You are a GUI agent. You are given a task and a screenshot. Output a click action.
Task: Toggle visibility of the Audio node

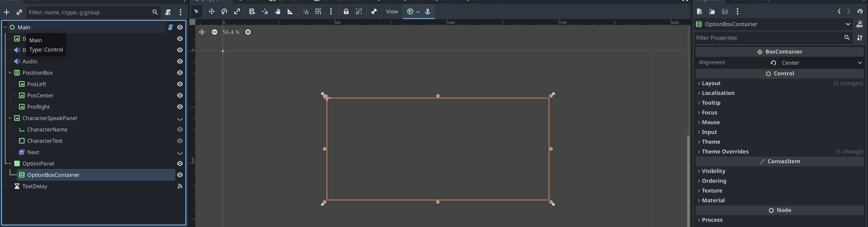[x=180, y=61]
